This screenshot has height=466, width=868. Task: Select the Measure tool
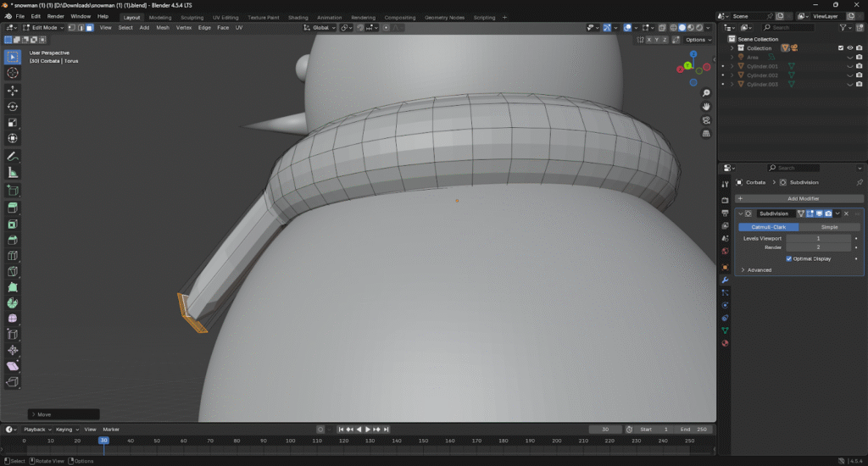13,173
